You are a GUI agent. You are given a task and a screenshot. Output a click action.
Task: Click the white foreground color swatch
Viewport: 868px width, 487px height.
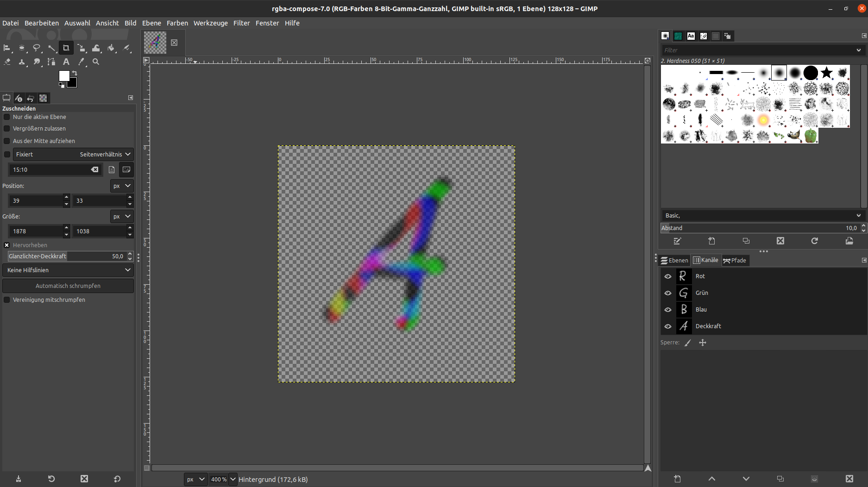[64, 75]
